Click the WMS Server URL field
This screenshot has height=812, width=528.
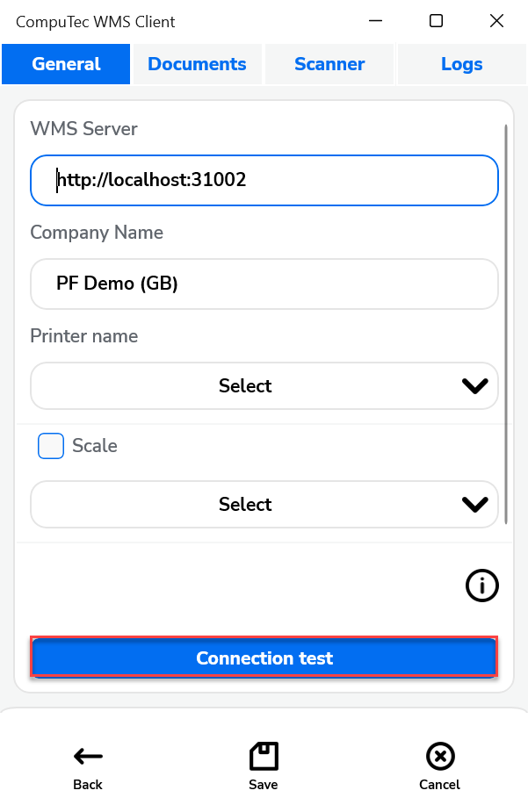(264, 180)
